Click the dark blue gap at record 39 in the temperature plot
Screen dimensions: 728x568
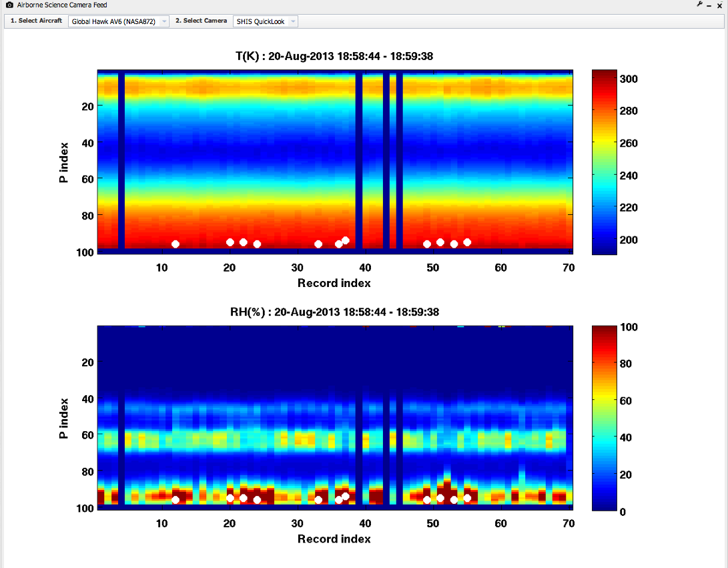coord(359,160)
